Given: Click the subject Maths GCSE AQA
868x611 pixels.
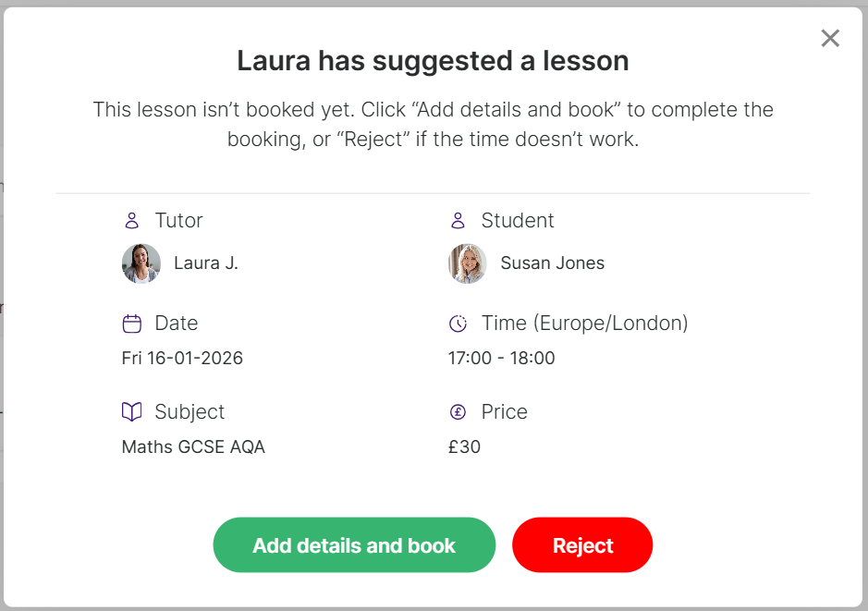Looking at the screenshot, I should pyautogui.click(x=193, y=447).
